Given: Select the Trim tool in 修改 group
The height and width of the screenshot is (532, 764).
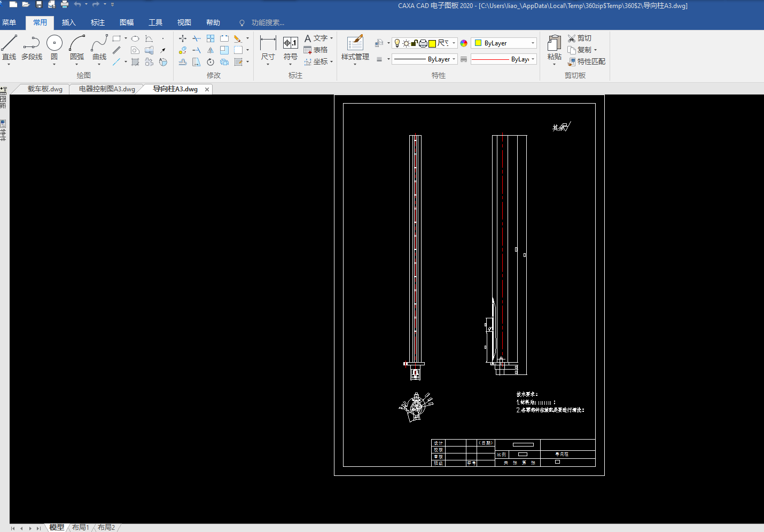Looking at the screenshot, I should pyautogui.click(x=197, y=38).
